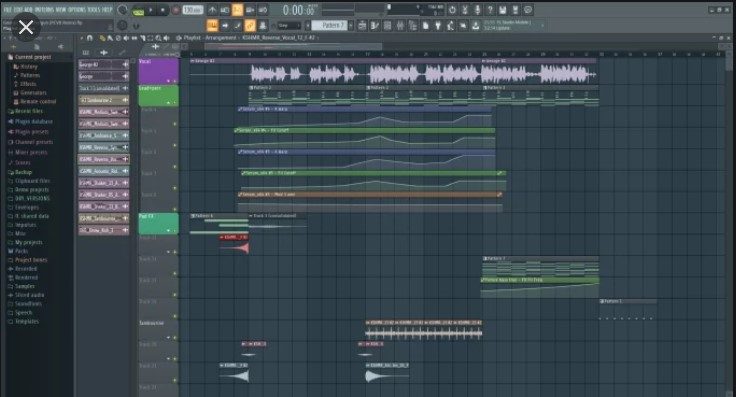Adjust the master volume knob

(123, 9)
